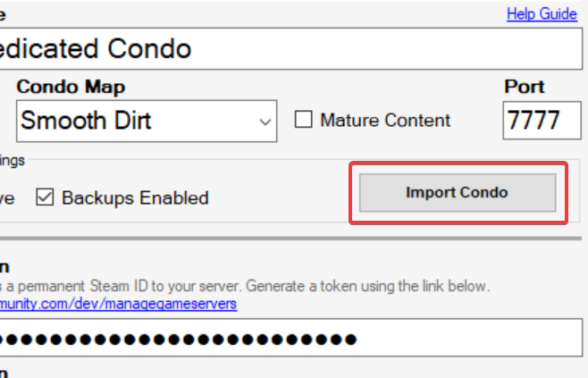Image resolution: width=588 pixels, height=378 pixels.
Task: Click the checkmark inside the Backups Enabled box
Action: (45, 197)
